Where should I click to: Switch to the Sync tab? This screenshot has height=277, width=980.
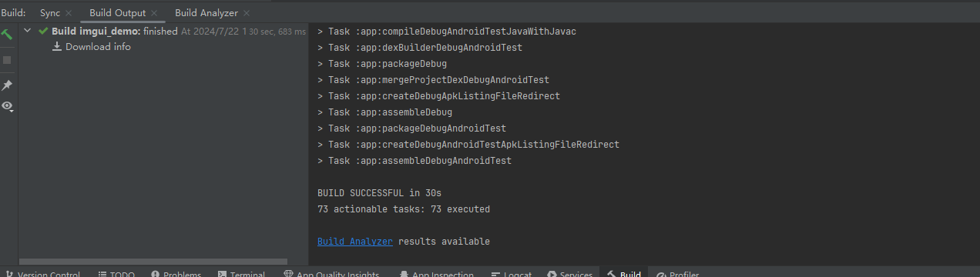click(49, 13)
